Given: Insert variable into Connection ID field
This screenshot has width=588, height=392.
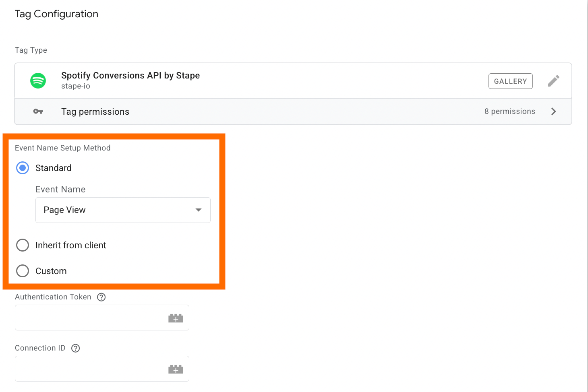Looking at the screenshot, I should click(x=176, y=369).
